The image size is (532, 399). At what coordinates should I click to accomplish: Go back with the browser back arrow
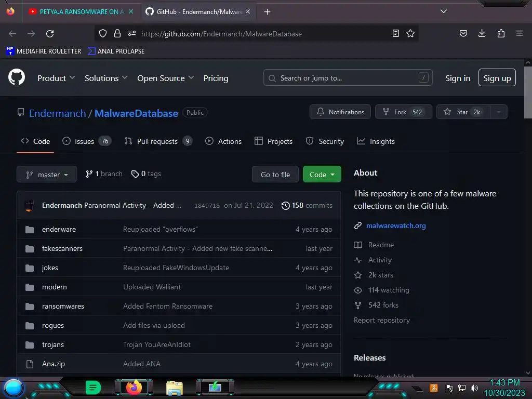[12, 34]
